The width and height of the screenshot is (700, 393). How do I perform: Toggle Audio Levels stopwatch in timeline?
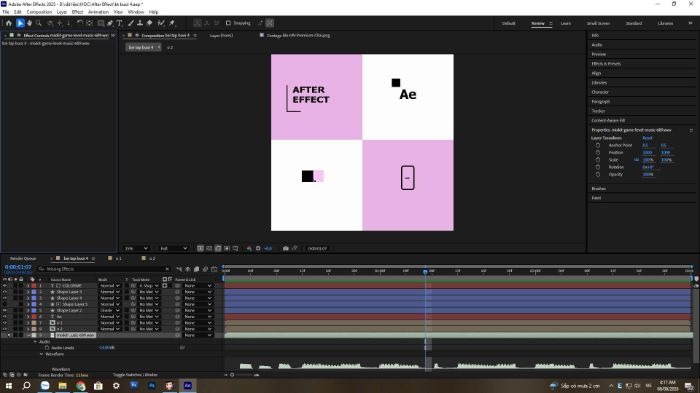click(47, 347)
